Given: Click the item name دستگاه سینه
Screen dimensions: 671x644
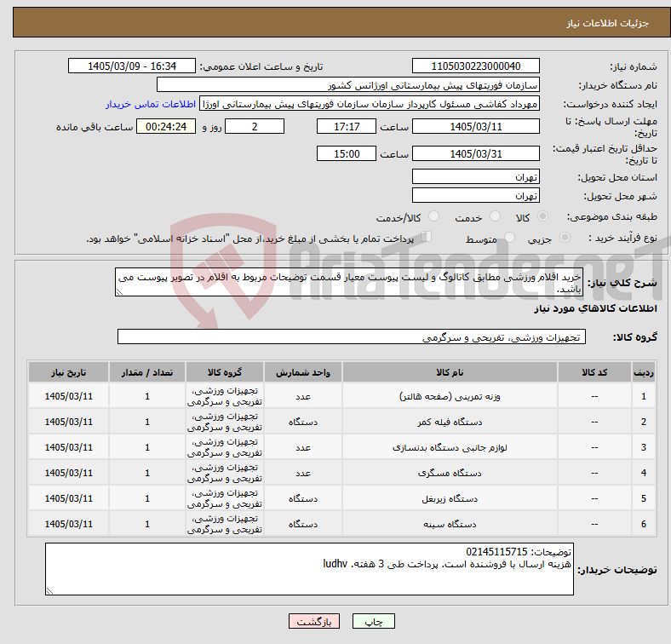Looking at the screenshot, I should point(450,524).
